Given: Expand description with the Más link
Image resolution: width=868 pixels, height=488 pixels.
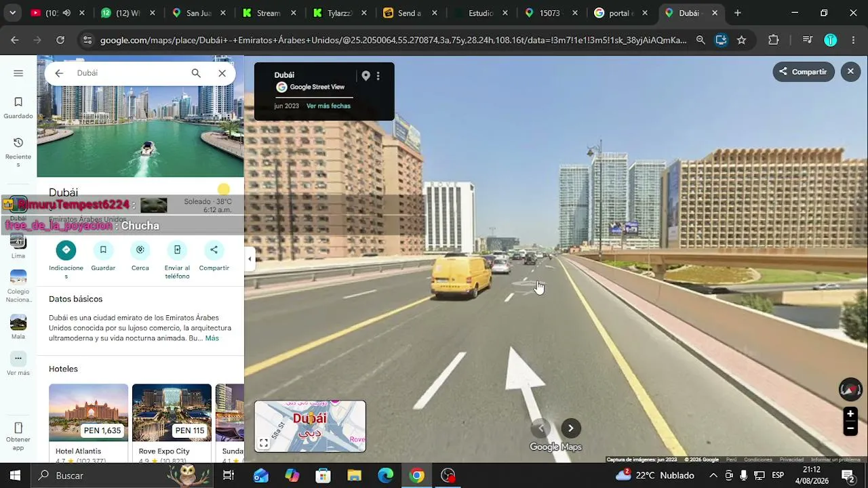Looking at the screenshot, I should tap(212, 338).
